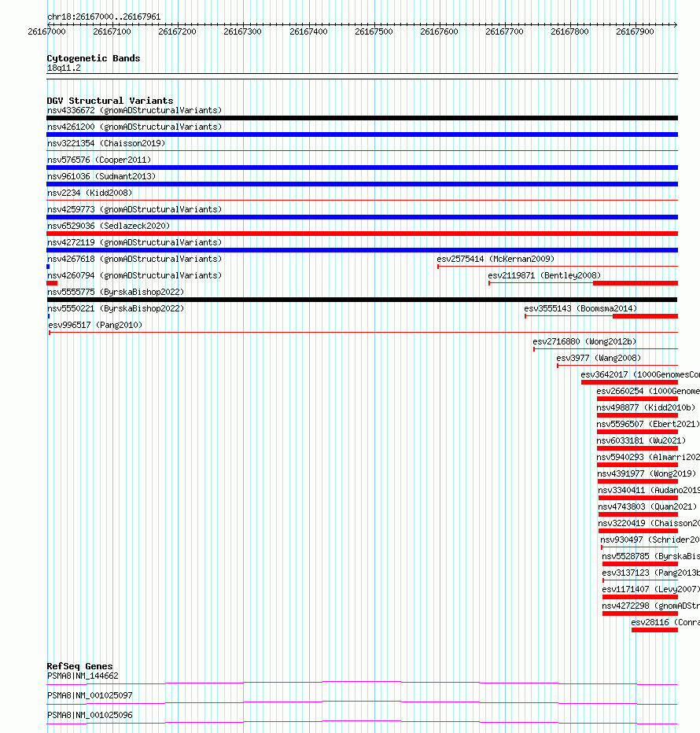Screen dimensions: 700x733
Task: Open the PSMA8|NM_001025097 transcript
Action: [90, 695]
